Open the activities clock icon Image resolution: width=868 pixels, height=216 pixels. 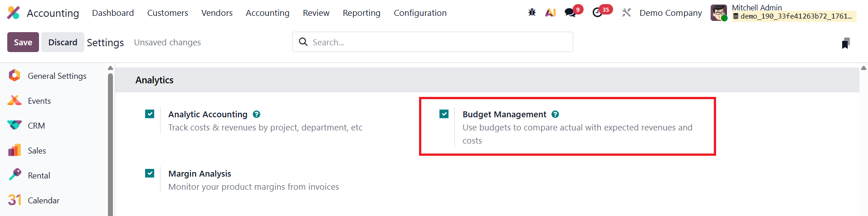(598, 13)
